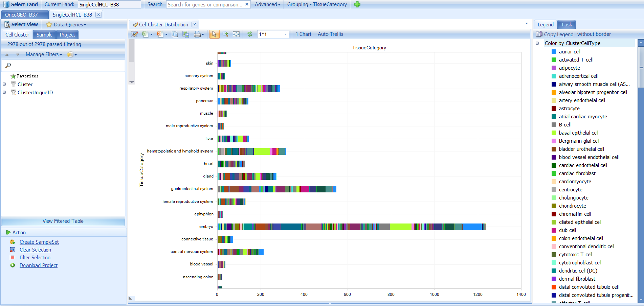
Task: Collapse the Color by ClusterCellType group
Action: 537,43
